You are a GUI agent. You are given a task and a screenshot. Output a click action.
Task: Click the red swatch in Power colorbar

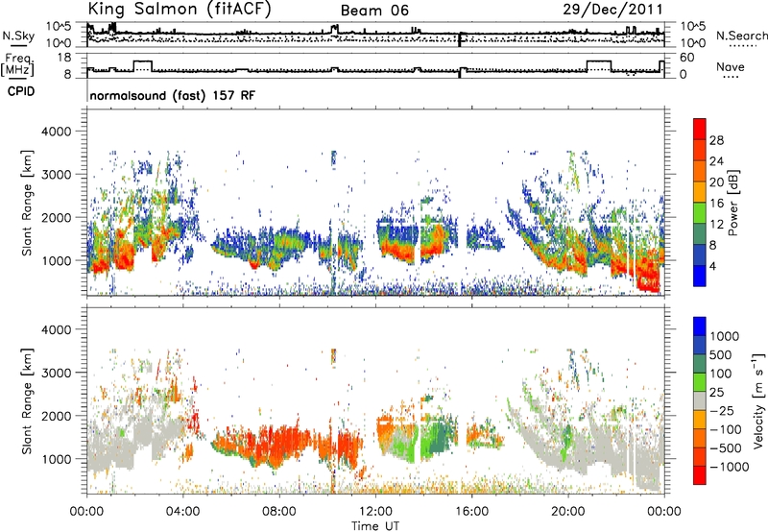pyautogui.click(x=700, y=129)
